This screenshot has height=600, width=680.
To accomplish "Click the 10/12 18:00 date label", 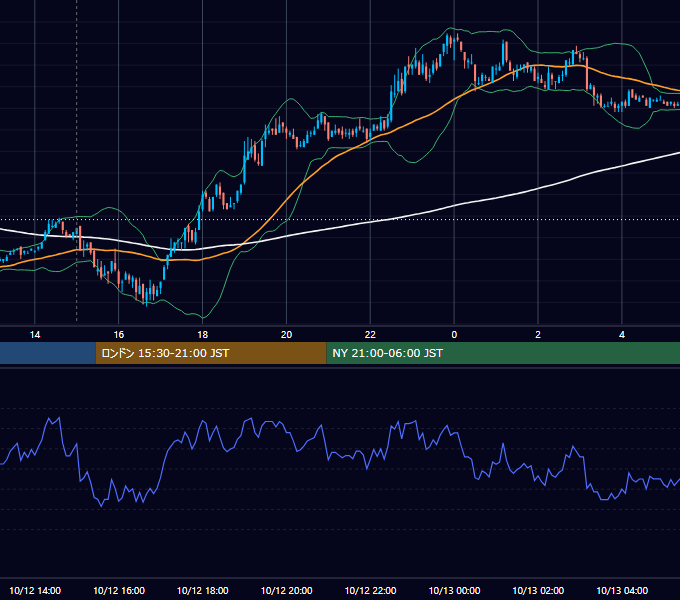I will (x=203, y=590).
